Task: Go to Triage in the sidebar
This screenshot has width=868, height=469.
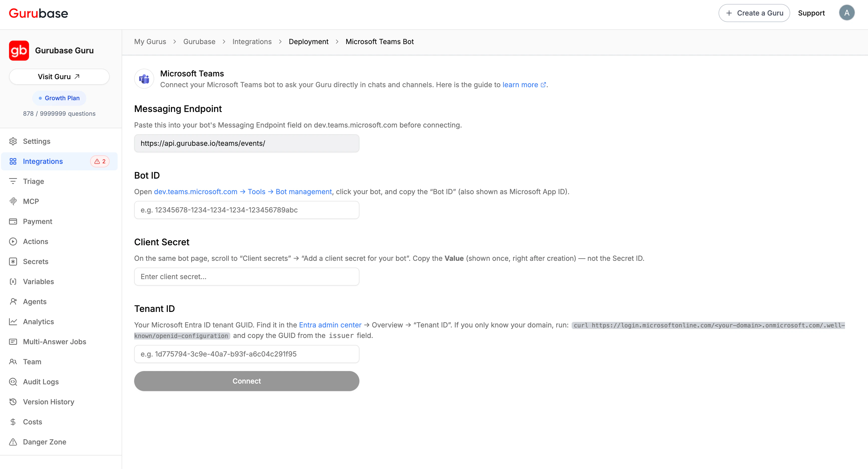Action: pos(59,181)
